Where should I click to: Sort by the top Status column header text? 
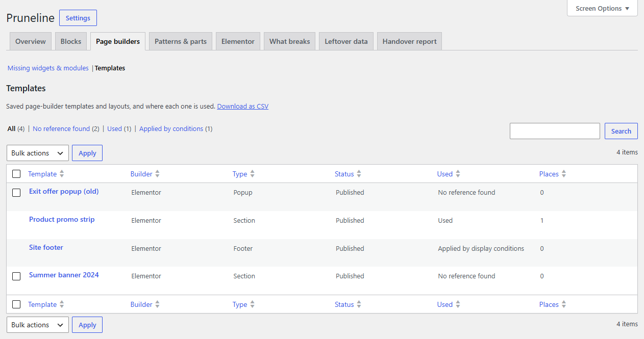[344, 174]
